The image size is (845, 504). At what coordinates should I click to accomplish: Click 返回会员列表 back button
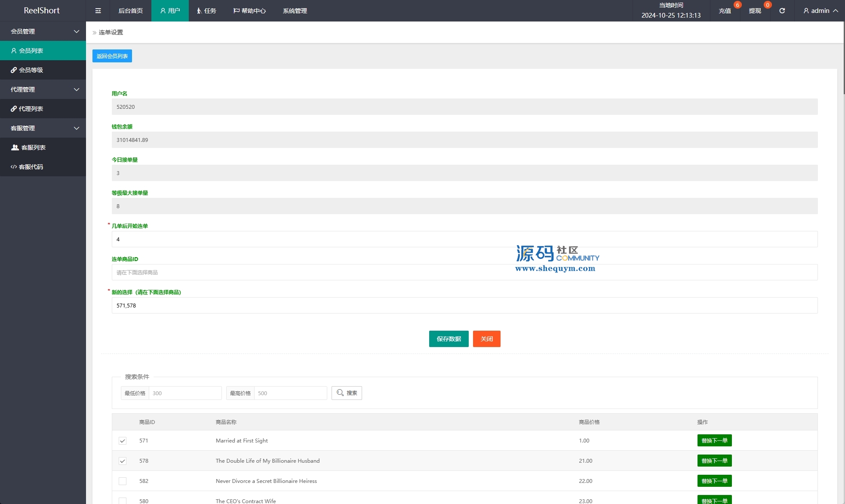pos(112,56)
